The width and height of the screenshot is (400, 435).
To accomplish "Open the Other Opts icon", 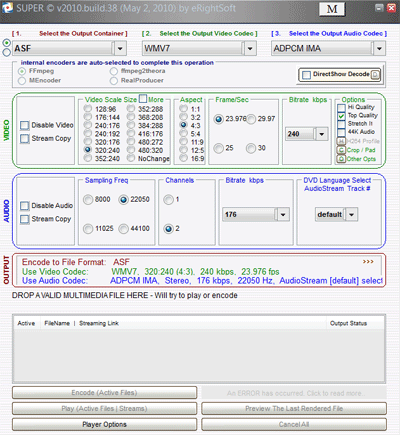I will click(341, 159).
